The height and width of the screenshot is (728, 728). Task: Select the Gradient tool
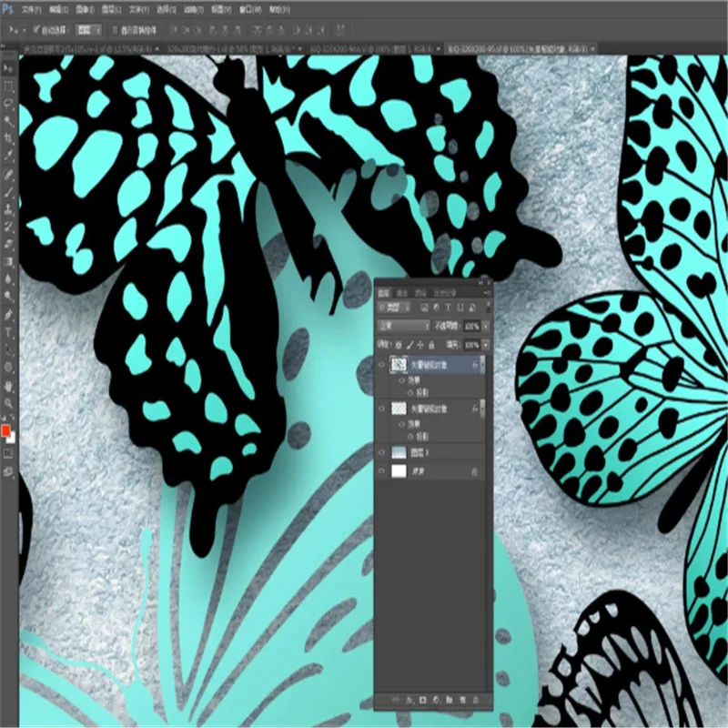8,261
